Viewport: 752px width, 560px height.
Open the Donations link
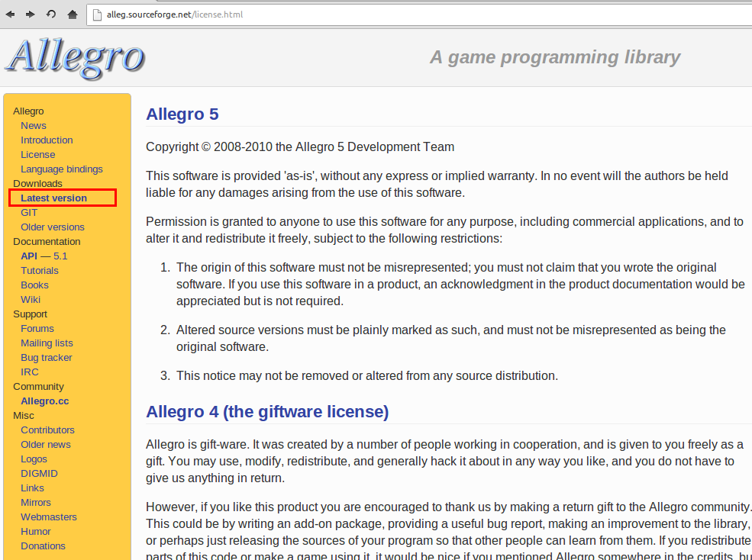pyautogui.click(x=43, y=546)
